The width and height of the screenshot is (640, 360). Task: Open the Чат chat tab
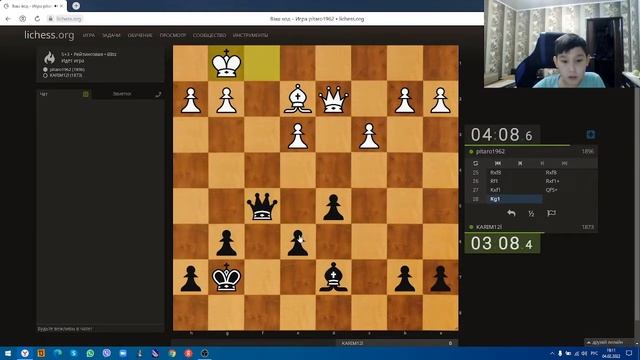44,94
